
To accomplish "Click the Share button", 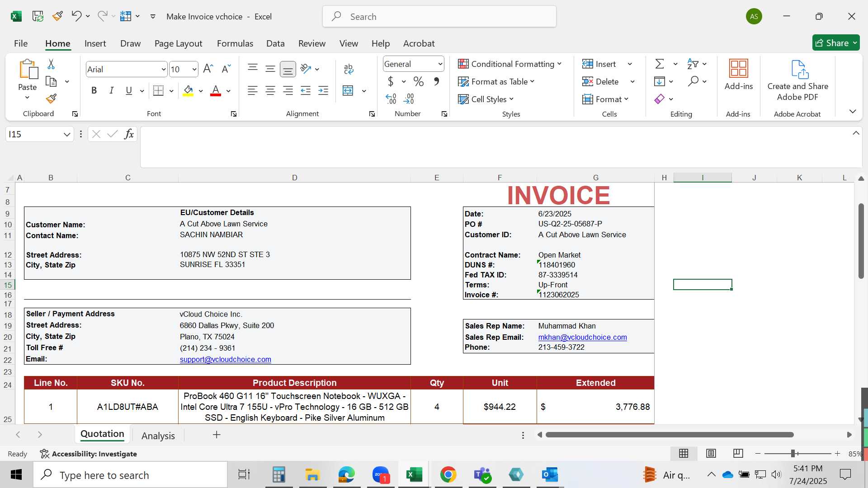I will (836, 43).
